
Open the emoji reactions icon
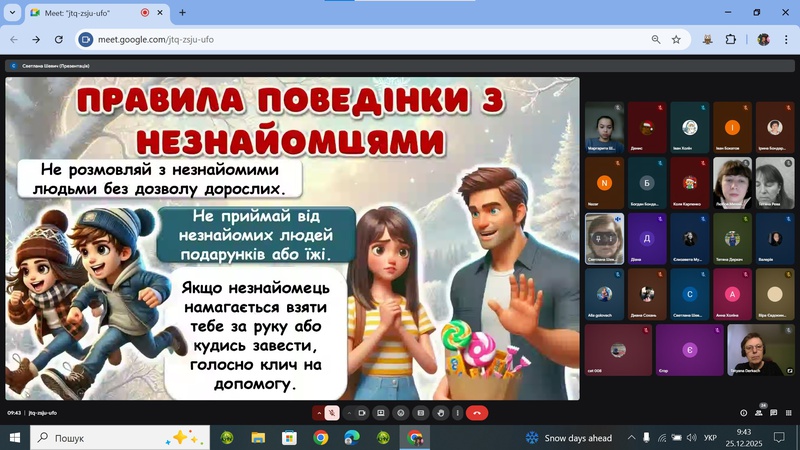coord(400,412)
